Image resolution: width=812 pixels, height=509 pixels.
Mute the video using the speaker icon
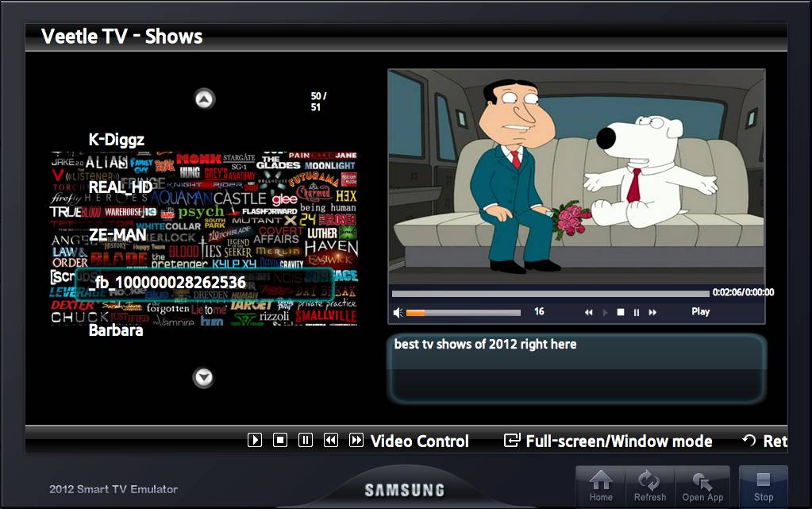pyautogui.click(x=398, y=313)
